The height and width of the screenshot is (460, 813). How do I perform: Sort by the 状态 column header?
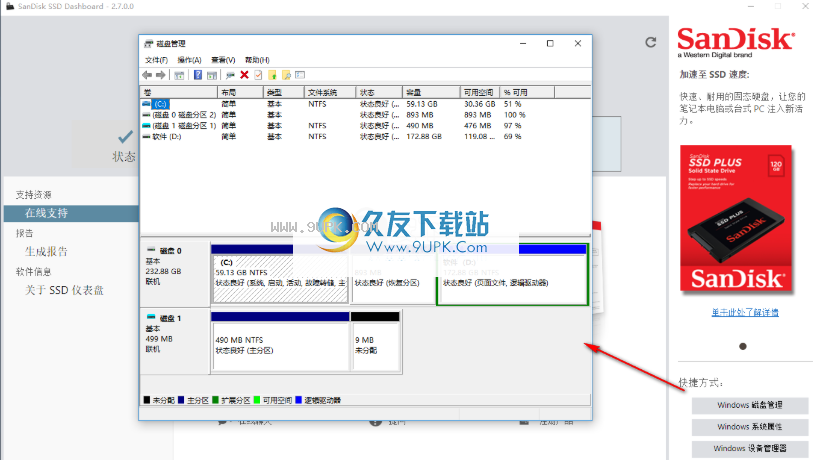point(379,92)
